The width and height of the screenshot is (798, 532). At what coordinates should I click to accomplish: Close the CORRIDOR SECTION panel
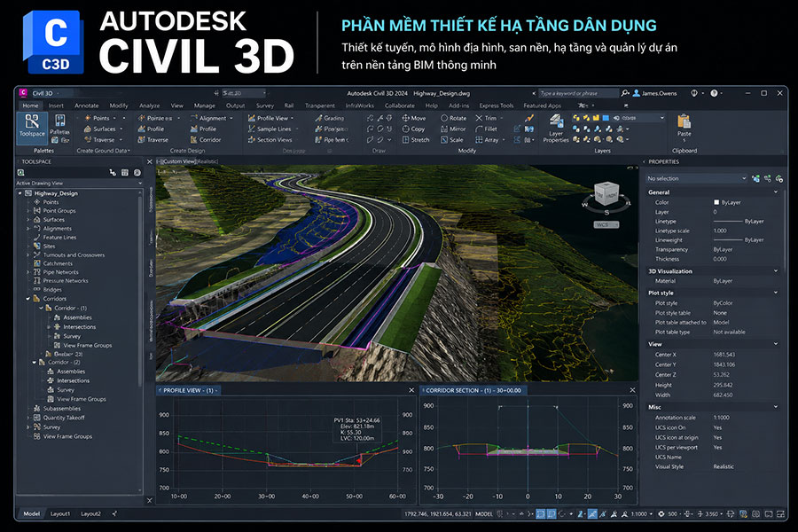(x=632, y=390)
